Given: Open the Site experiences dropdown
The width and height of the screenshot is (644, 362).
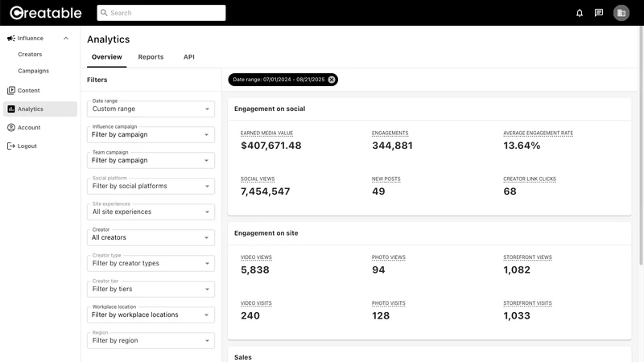Looking at the screenshot, I should click(x=151, y=212).
